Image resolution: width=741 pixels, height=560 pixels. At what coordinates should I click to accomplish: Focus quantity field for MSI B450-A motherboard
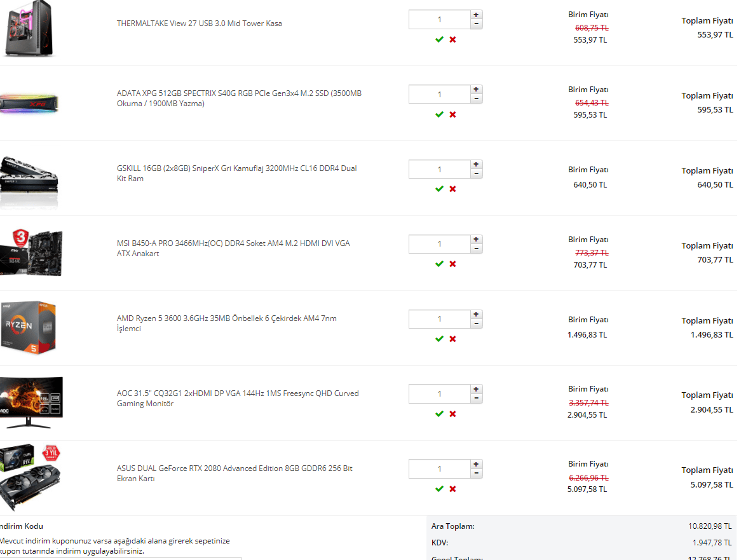click(x=439, y=244)
